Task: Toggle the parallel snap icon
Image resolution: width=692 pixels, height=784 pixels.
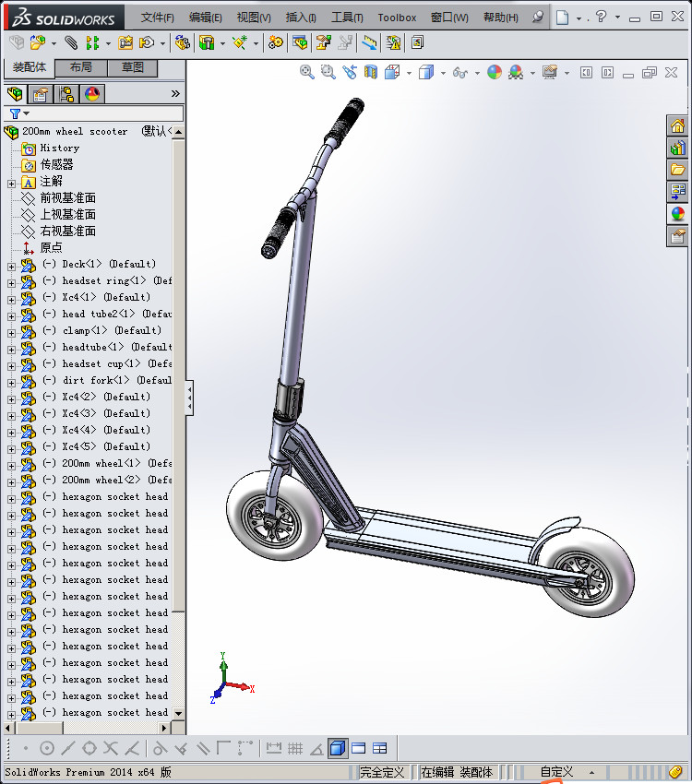Action: coord(203,749)
